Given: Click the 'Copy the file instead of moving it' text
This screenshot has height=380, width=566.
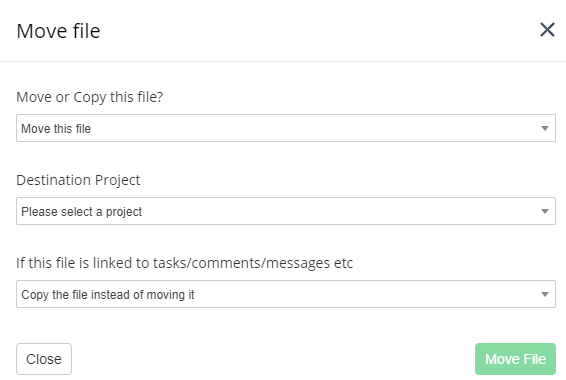Looking at the screenshot, I should tap(108, 295).
